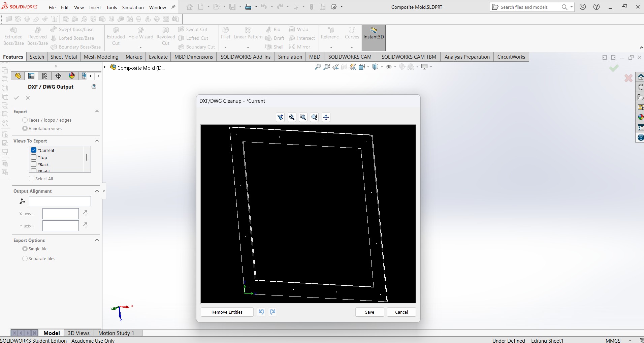The height and width of the screenshot is (343, 644).
Task: Check the Select All checkbox
Action: (32, 179)
